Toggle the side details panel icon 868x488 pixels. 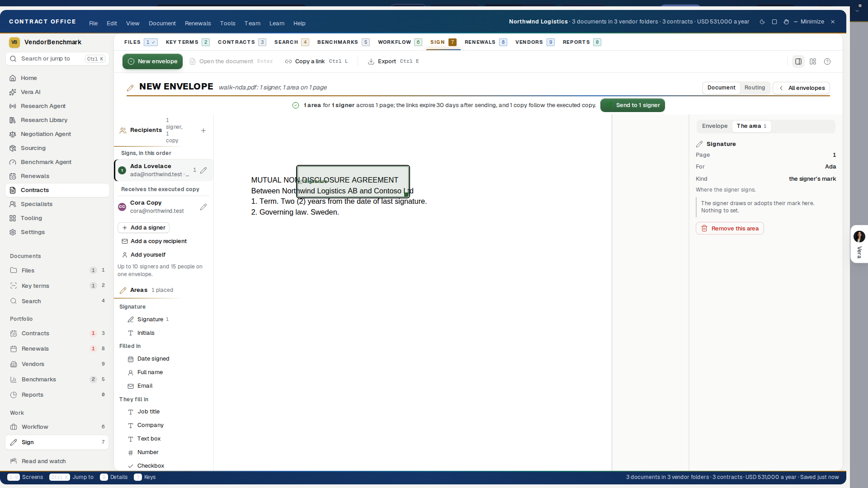click(x=798, y=61)
